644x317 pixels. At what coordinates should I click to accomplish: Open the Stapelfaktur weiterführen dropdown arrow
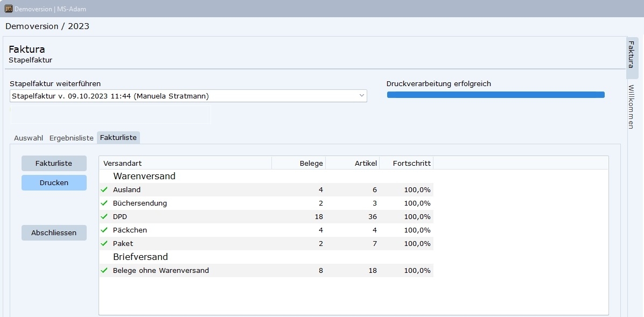[x=361, y=96]
